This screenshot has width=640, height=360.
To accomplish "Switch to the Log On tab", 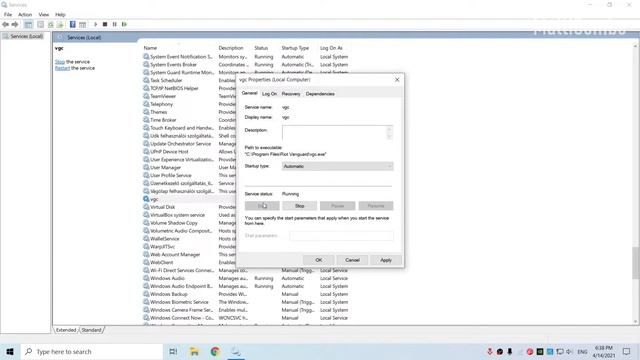I will pos(269,93).
